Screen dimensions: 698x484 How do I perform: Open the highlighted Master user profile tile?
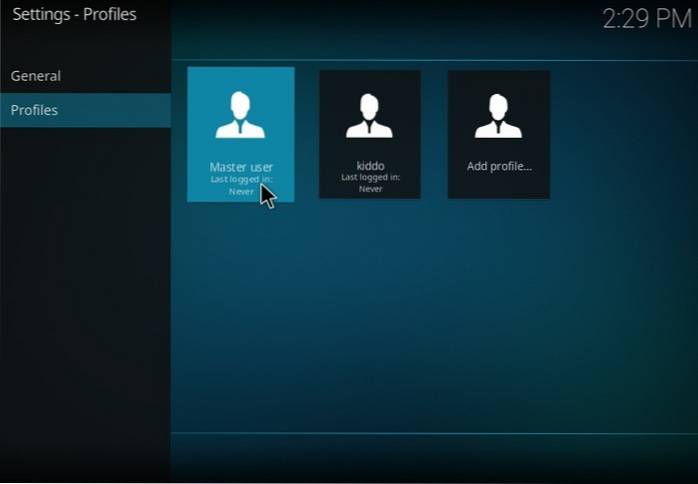pos(240,134)
